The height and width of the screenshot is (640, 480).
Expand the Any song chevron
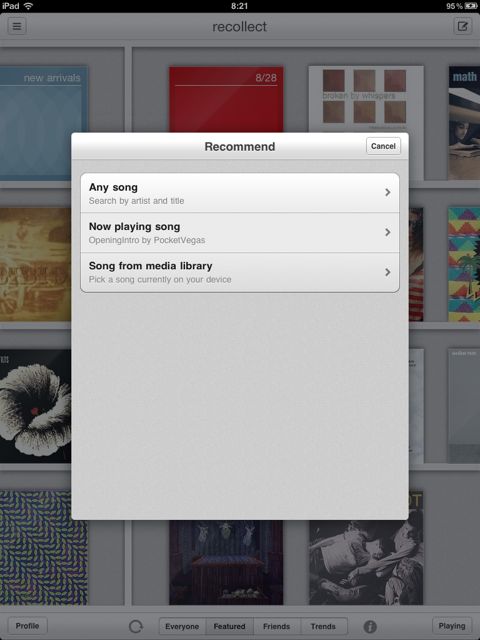[387, 192]
